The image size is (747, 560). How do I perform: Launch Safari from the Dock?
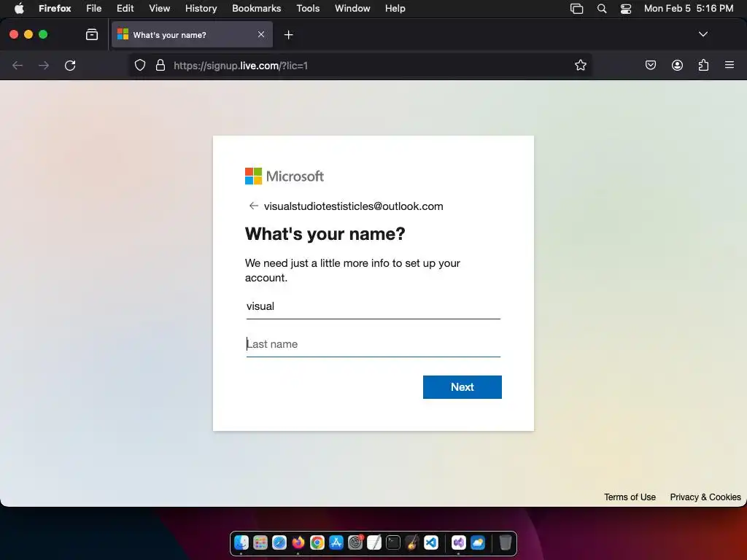coord(279,542)
